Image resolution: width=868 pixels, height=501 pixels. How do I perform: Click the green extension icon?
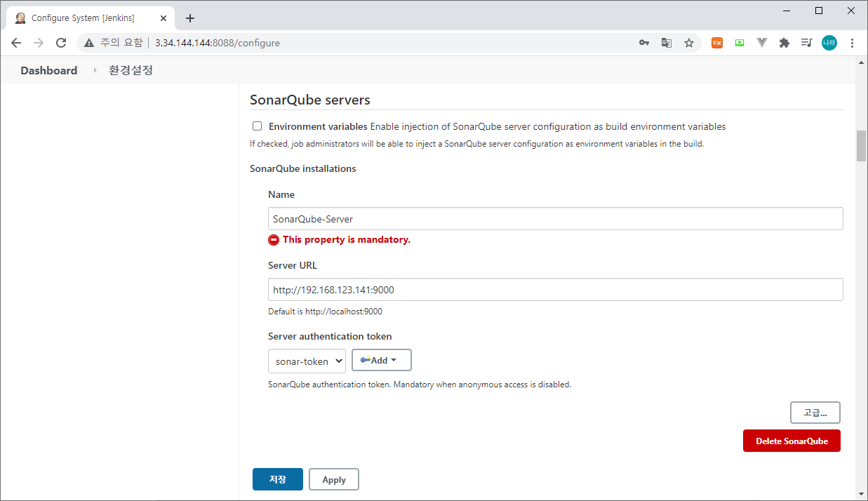click(x=740, y=43)
